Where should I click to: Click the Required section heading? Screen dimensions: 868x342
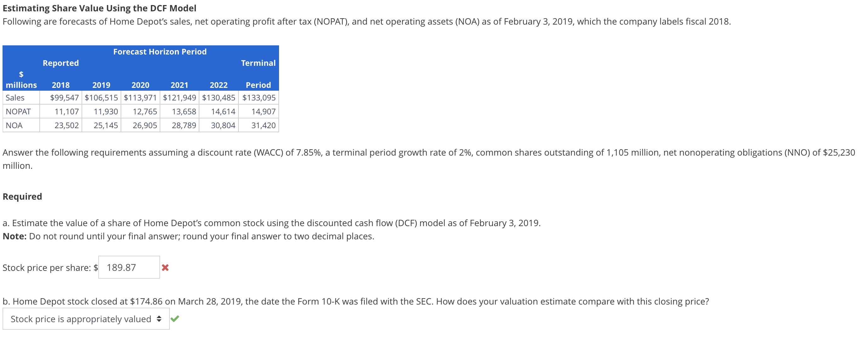coord(22,196)
